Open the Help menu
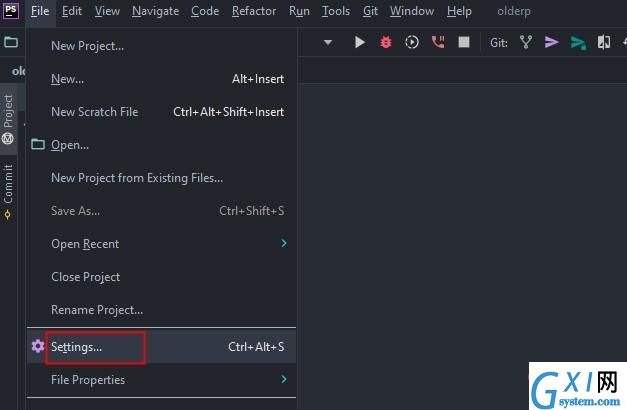627x410 pixels. [x=459, y=11]
